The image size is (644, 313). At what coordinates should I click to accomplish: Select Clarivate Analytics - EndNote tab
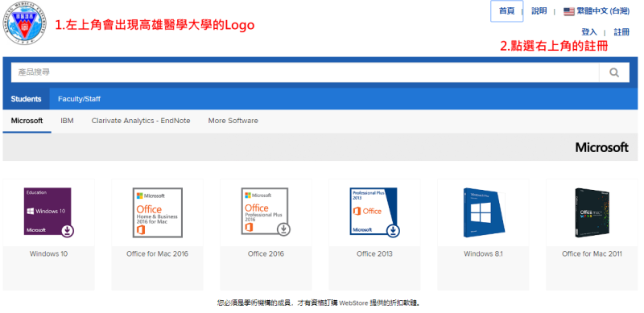click(141, 121)
